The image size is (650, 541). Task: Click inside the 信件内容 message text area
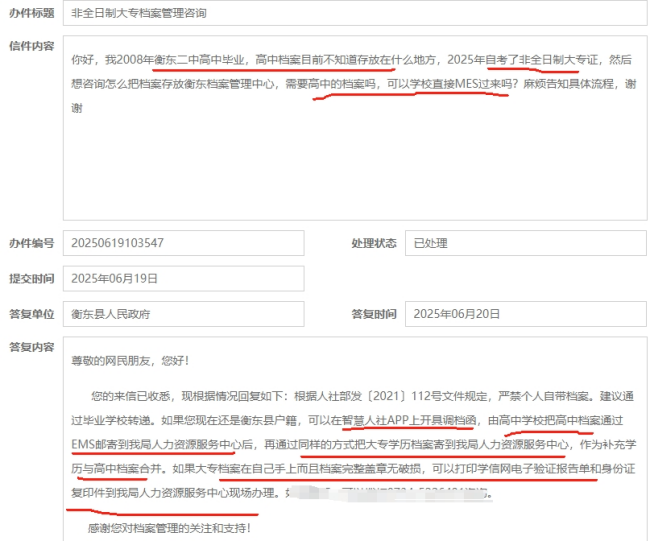pos(355,128)
